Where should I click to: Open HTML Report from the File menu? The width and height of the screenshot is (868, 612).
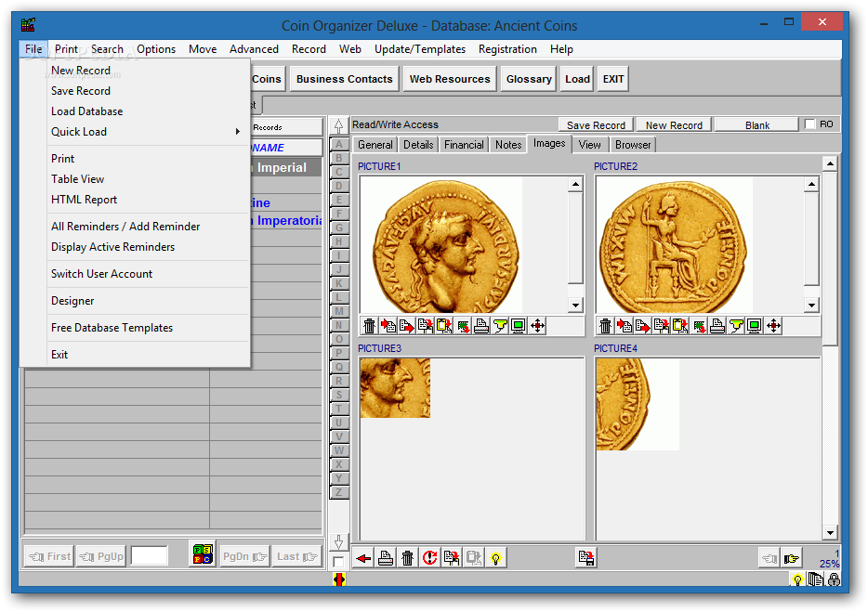click(85, 200)
